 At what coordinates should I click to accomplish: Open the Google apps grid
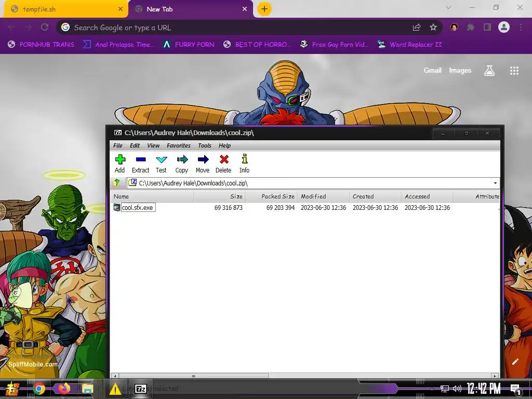coord(514,71)
